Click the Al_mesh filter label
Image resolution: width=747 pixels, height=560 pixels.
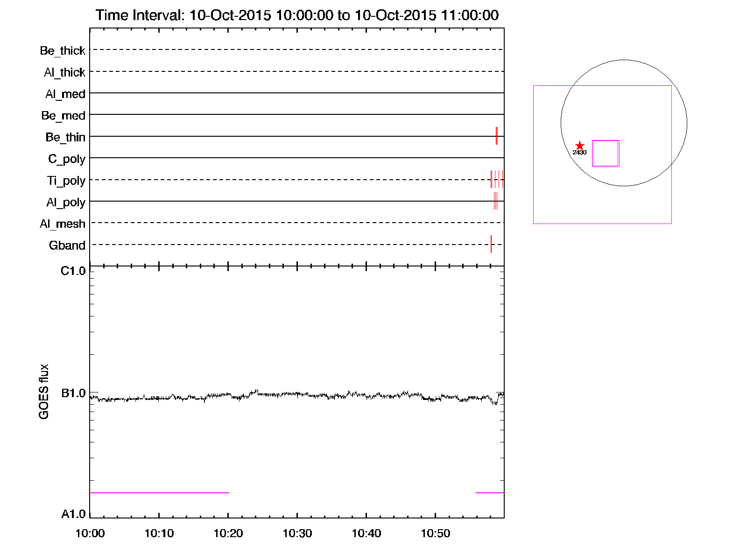click(63, 224)
